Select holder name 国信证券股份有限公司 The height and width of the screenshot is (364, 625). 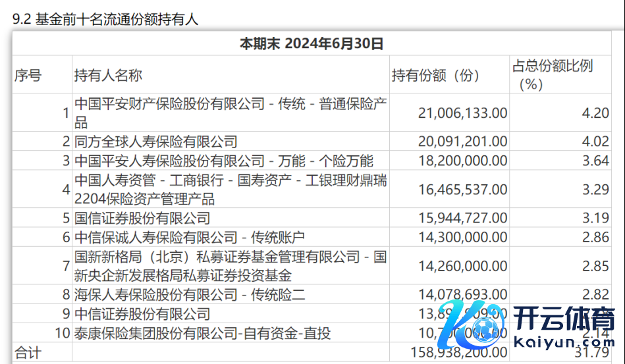142,218
